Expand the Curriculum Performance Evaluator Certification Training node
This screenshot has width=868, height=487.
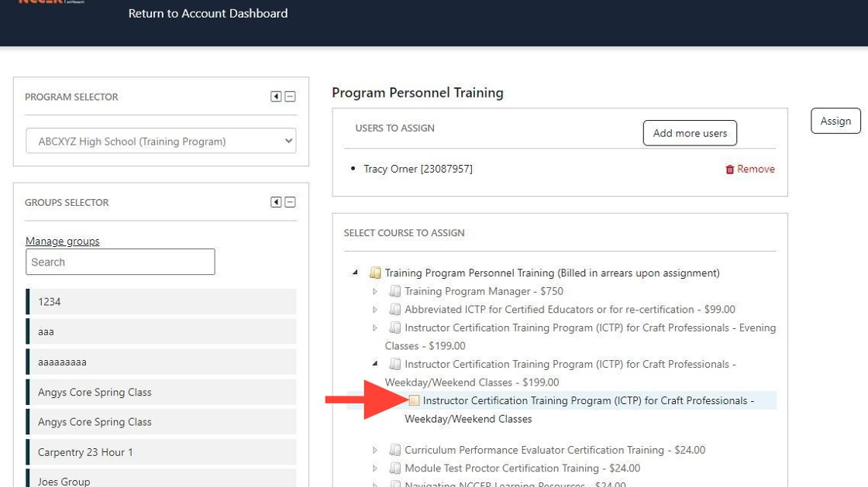pyautogui.click(x=376, y=450)
